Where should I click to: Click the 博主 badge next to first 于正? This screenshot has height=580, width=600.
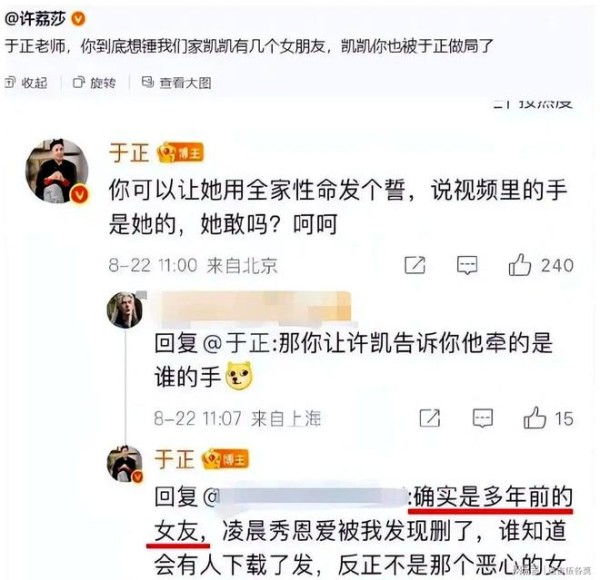pyautogui.click(x=180, y=153)
